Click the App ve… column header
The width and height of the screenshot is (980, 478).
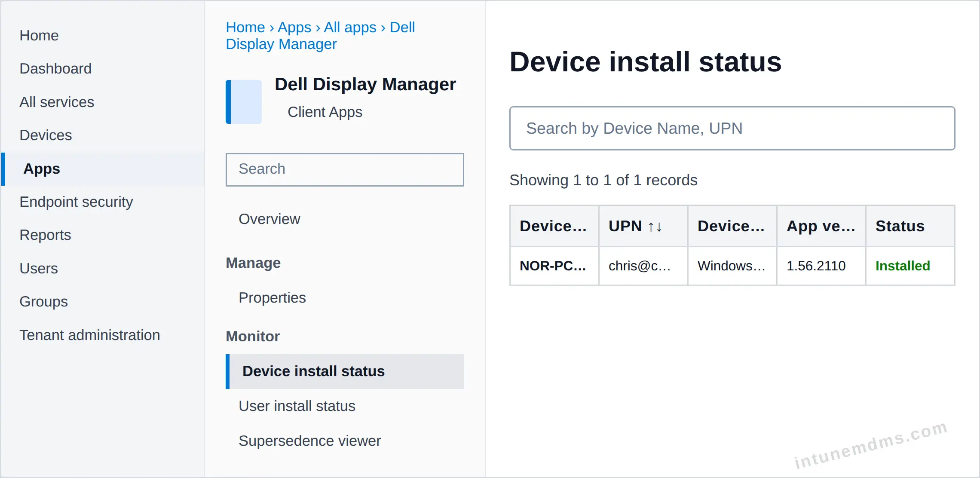pyautogui.click(x=821, y=226)
